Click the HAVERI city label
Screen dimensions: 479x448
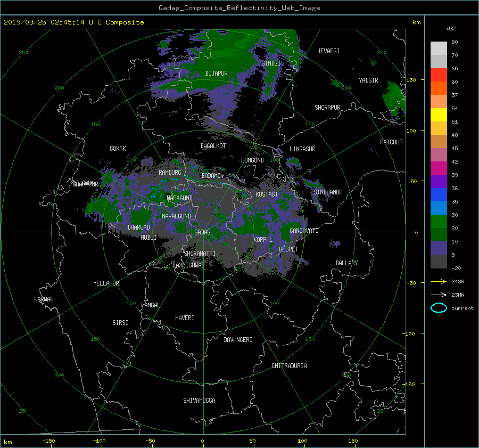tap(185, 318)
